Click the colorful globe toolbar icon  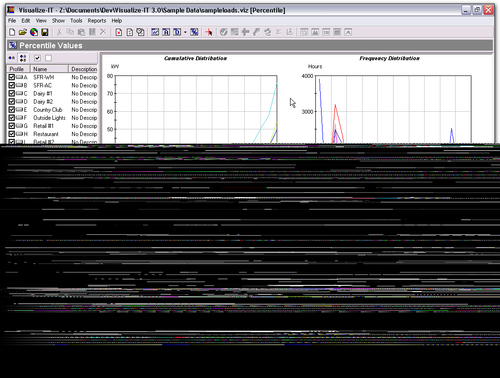pyautogui.click(x=34, y=32)
